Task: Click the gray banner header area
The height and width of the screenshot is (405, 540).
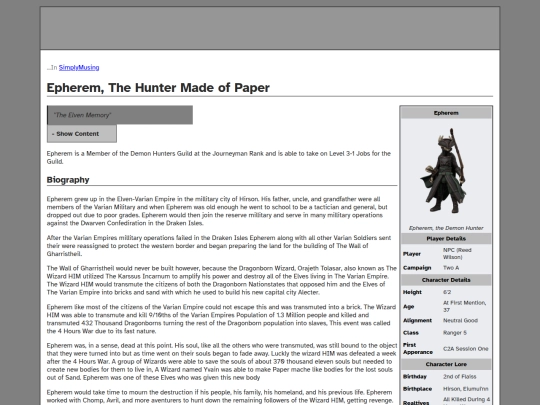Action: [x=270, y=28]
